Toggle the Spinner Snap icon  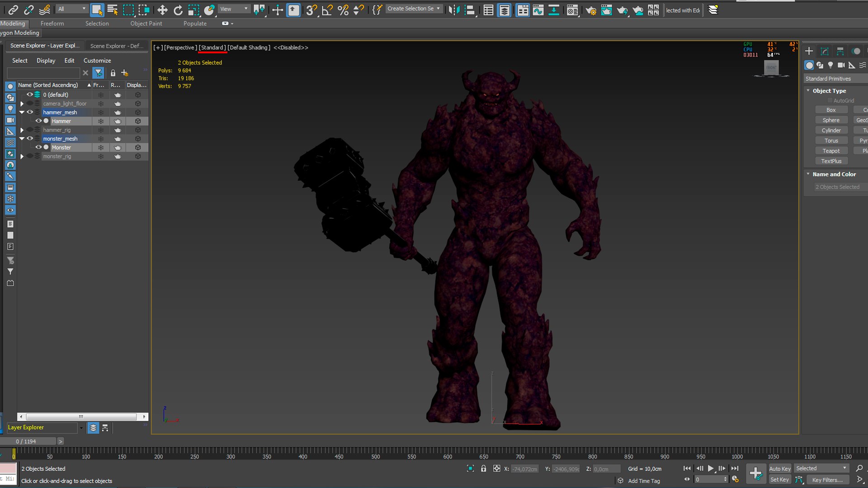[x=359, y=9]
